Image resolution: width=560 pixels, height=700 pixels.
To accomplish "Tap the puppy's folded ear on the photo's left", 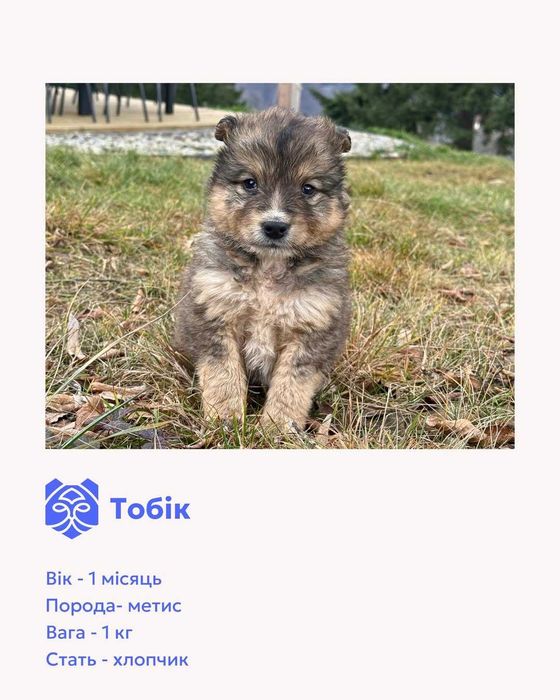I will 226,128.
